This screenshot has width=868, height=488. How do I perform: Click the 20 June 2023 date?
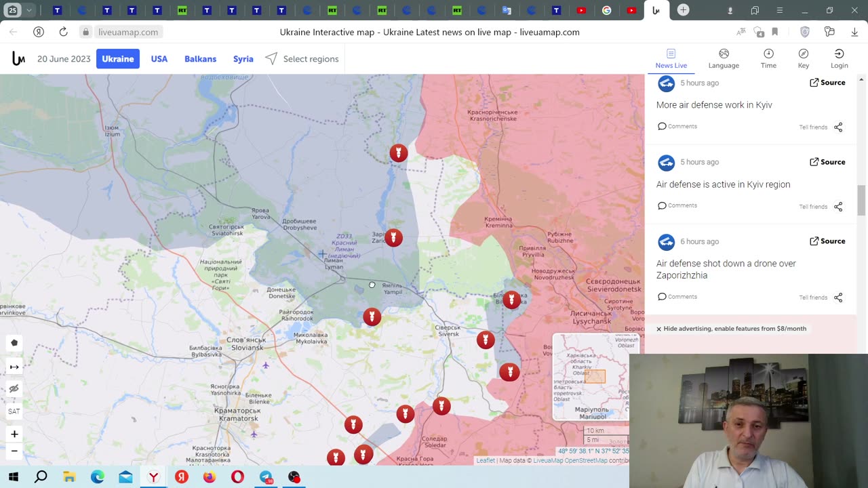pyautogui.click(x=64, y=59)
